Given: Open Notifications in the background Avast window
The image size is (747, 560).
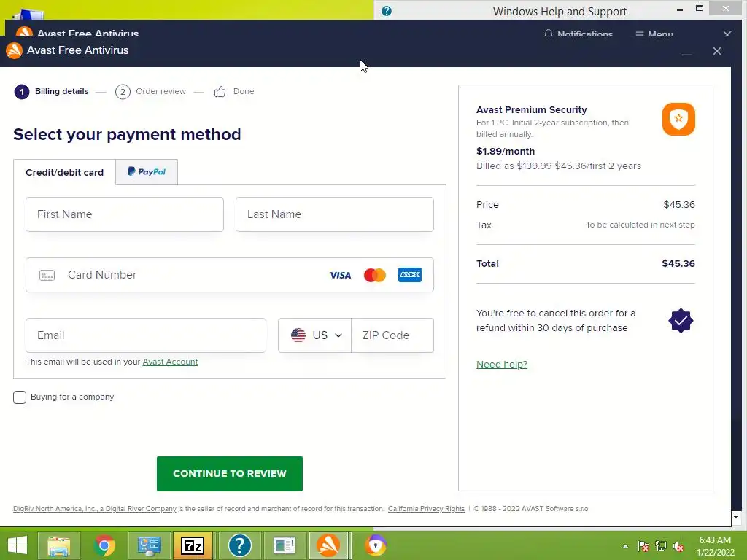Looking at the screenshot, I should pos(578,34).
